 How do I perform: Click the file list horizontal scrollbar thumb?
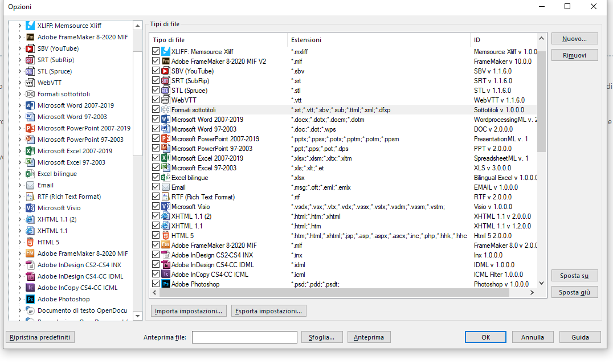click(334, 292)
